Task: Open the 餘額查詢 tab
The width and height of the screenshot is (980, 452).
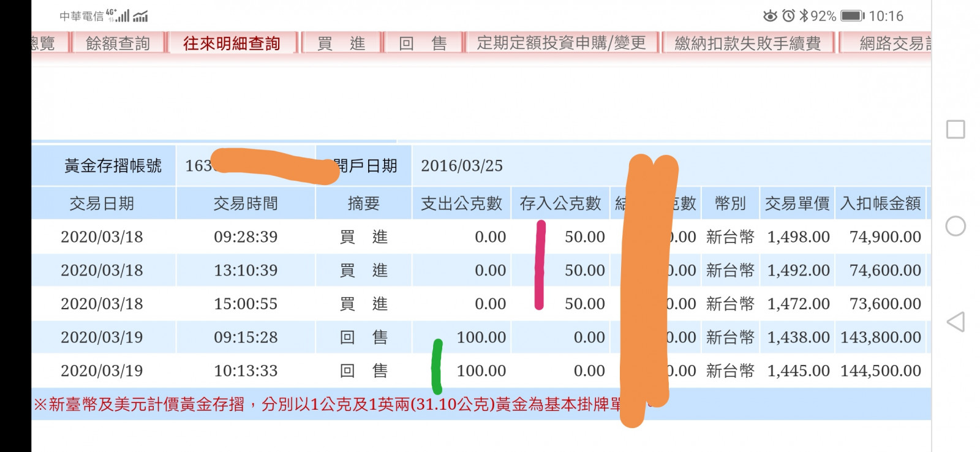Action: pos(118,43)
